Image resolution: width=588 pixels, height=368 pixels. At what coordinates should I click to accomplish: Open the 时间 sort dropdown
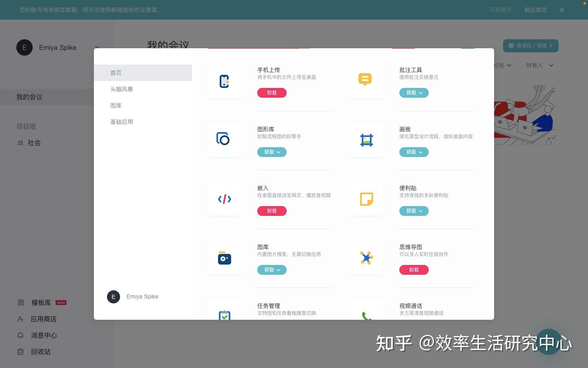[x=501, y=65]
